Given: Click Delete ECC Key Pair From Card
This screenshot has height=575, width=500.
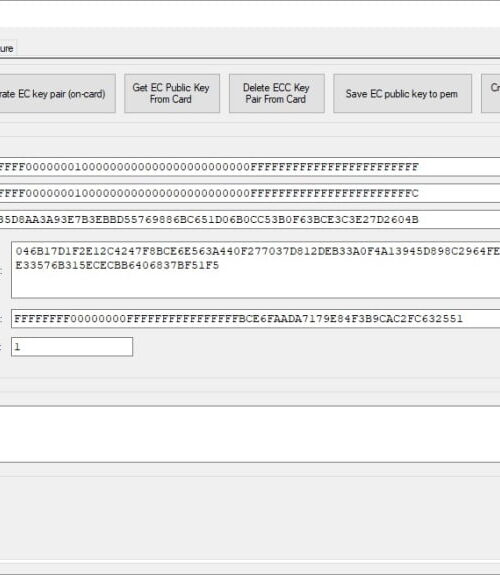Looking at the screenshot, I should click(277, 94).
